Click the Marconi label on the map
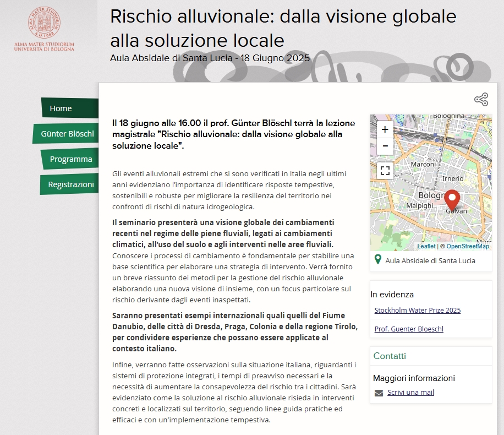This screenshot has height=435, width=504. (423, 164)
